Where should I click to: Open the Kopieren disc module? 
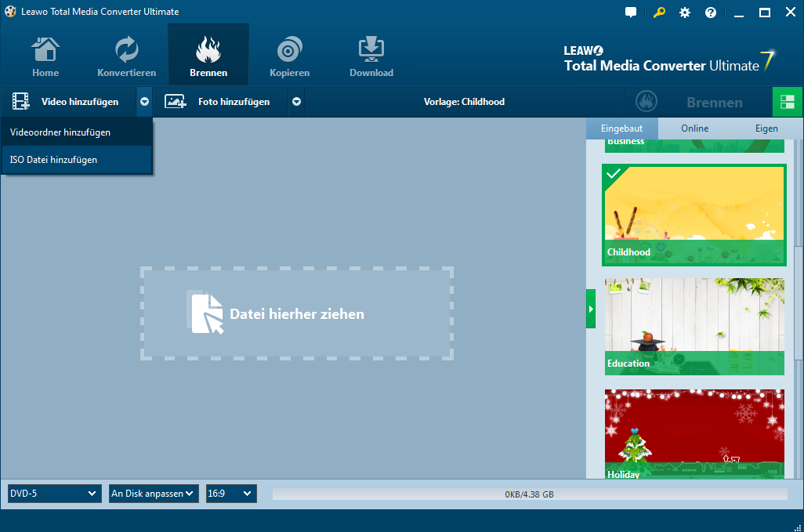[x=289, y=56]
